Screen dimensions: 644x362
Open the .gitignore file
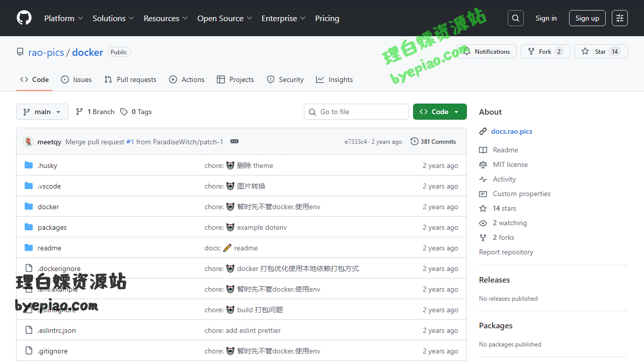(x=53, y=351)
